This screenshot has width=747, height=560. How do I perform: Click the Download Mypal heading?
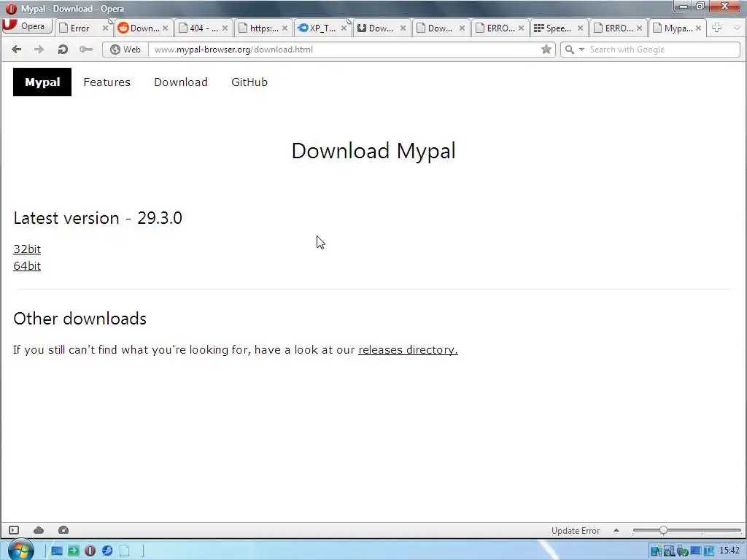click(x=373, y=151)
